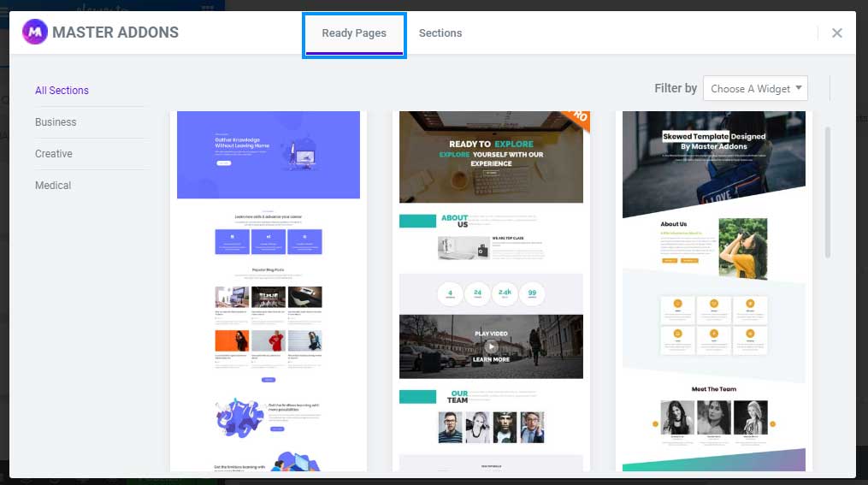
Task: Click the Filter by label
Action: pyautogui.click(x=676, y=89)
